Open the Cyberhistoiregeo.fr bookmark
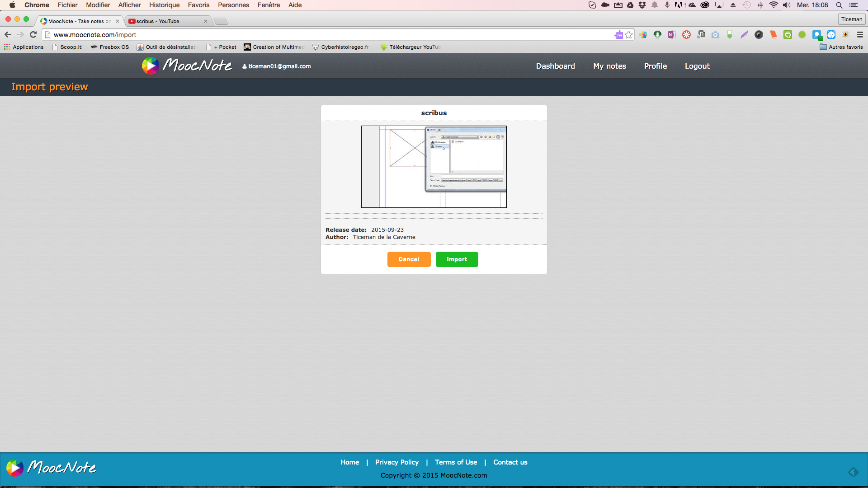Screen dimensions: 868x488 tap(341, 47)
